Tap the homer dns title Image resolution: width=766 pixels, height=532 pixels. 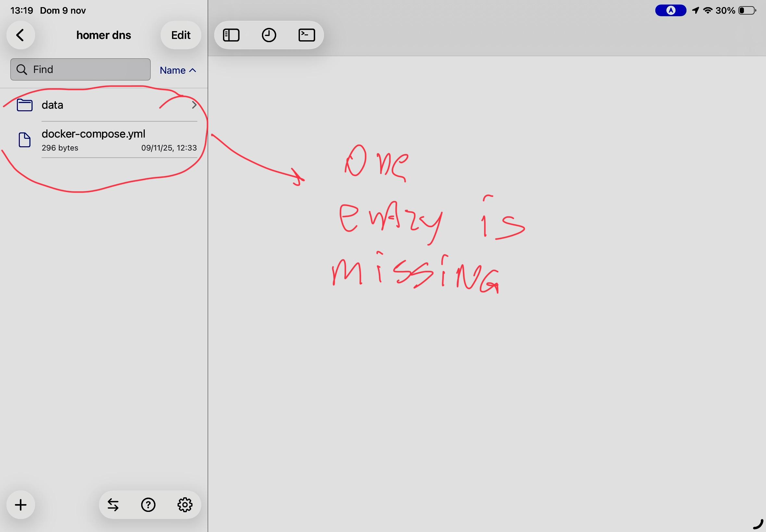coord(104,35)
